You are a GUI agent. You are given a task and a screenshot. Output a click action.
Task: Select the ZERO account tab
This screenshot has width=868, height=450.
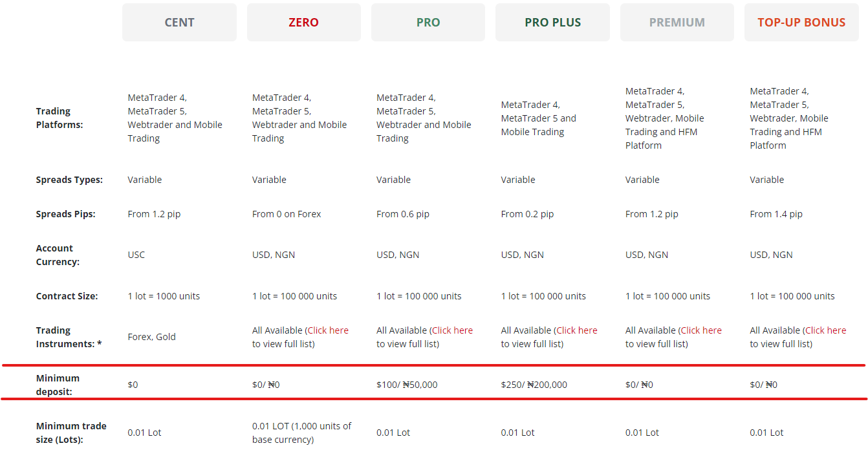303,23
